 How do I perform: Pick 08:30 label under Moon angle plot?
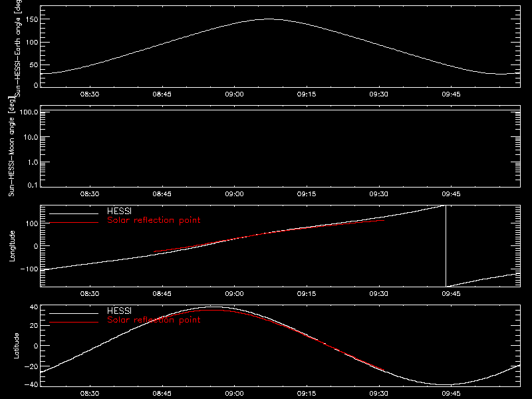90,194
